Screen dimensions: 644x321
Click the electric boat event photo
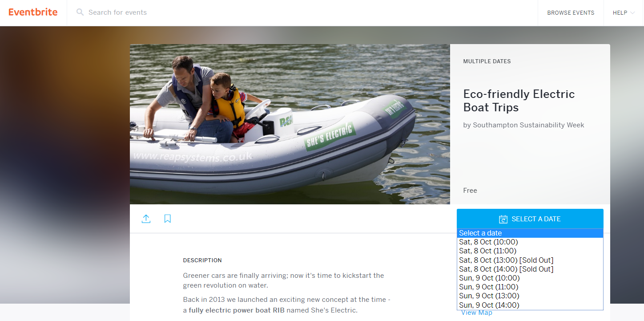290,124
